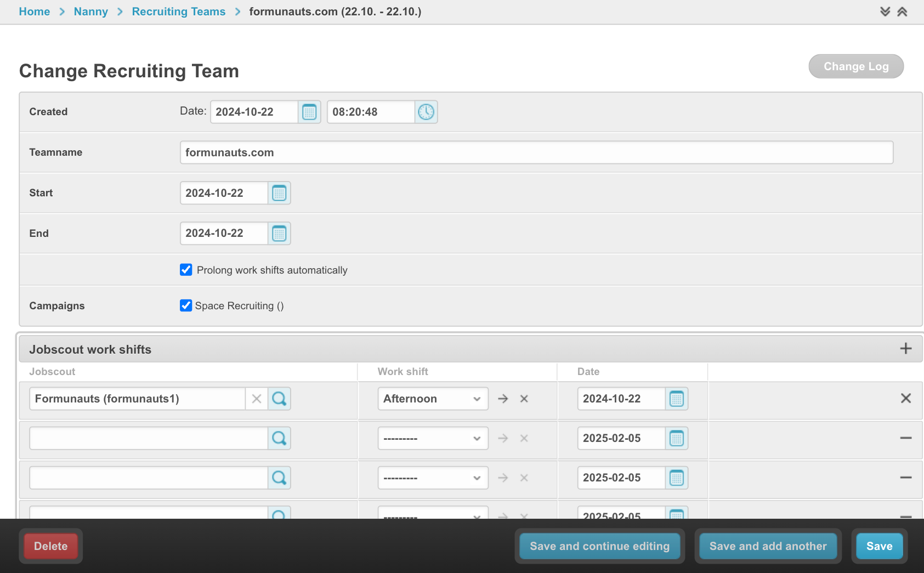Image resolution: width=924 pixels, height=573 pixels.
Task: Click the Work shift column header
Action: click(x=403, y=372)
